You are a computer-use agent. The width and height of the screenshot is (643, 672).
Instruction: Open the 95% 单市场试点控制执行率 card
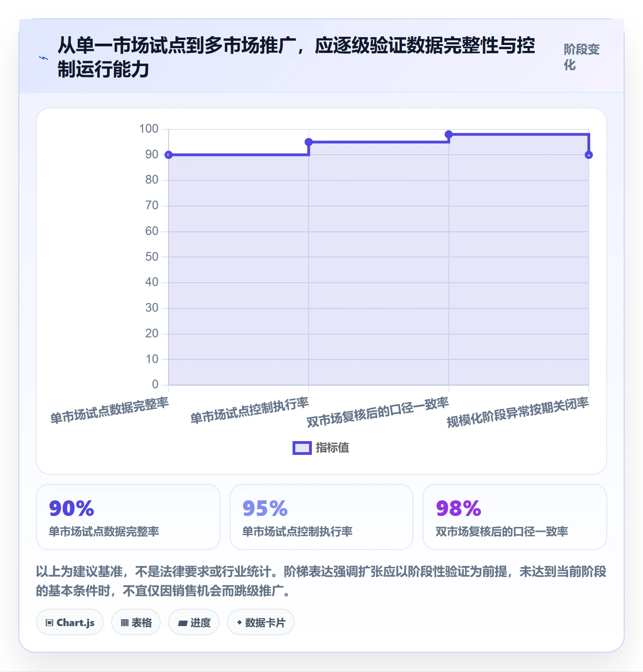click(321, 517)
